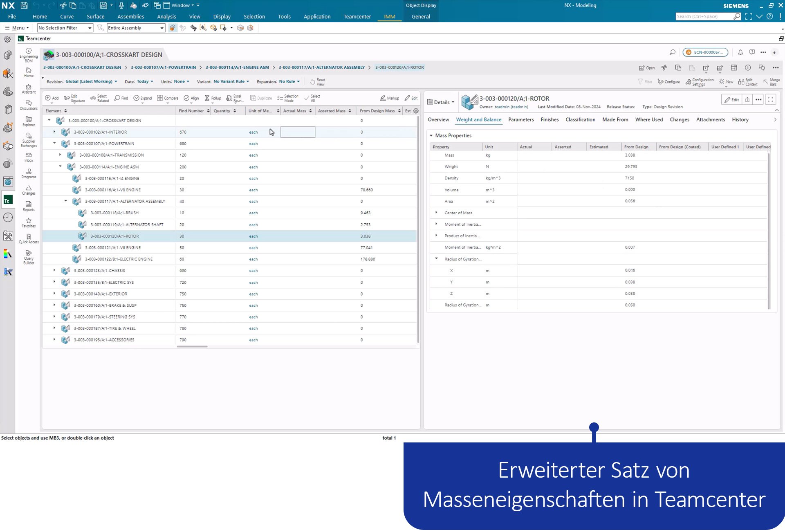Switch to the Parameters tab
The image size is (785, 532).
pos(521,119)
